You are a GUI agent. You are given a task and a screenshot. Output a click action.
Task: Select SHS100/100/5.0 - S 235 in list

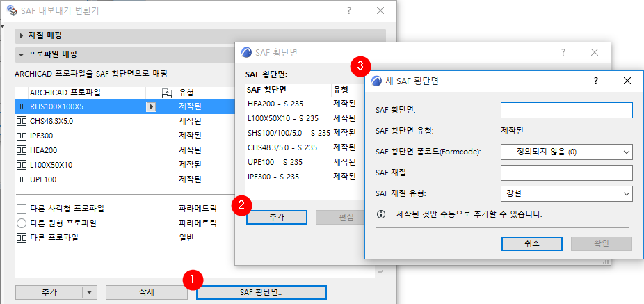(303, 133)
